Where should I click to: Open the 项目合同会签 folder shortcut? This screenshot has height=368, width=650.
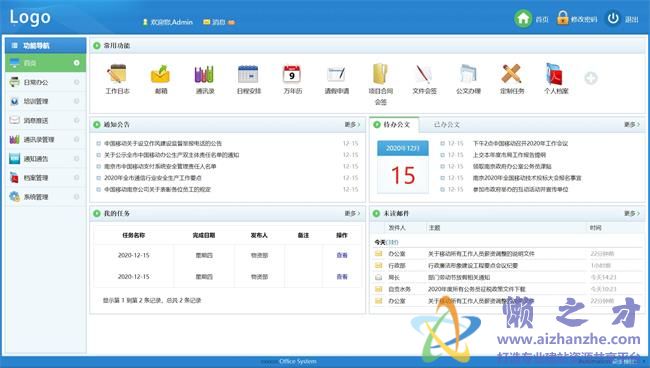click(x=381, y=84)
